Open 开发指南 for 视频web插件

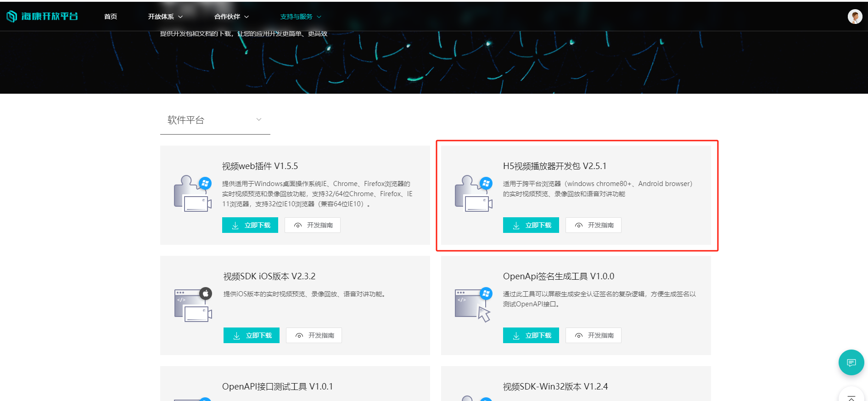click(x=313, y=225)
